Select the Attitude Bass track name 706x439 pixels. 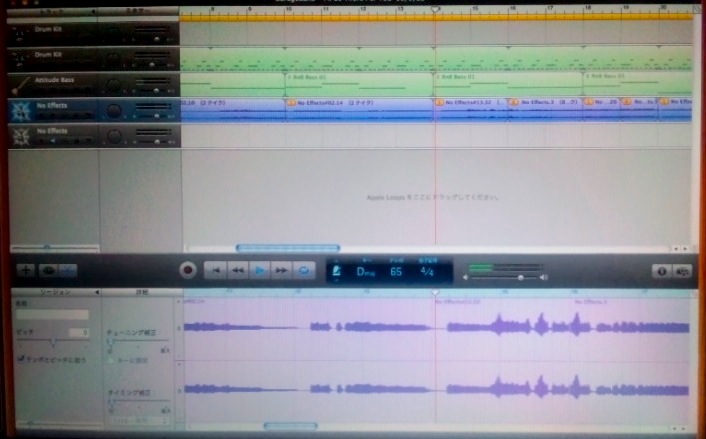coord(54,80)
